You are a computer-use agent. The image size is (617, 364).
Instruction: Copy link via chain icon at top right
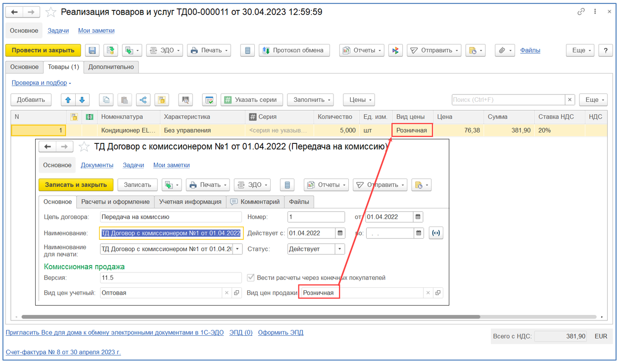tap(581, 12)
